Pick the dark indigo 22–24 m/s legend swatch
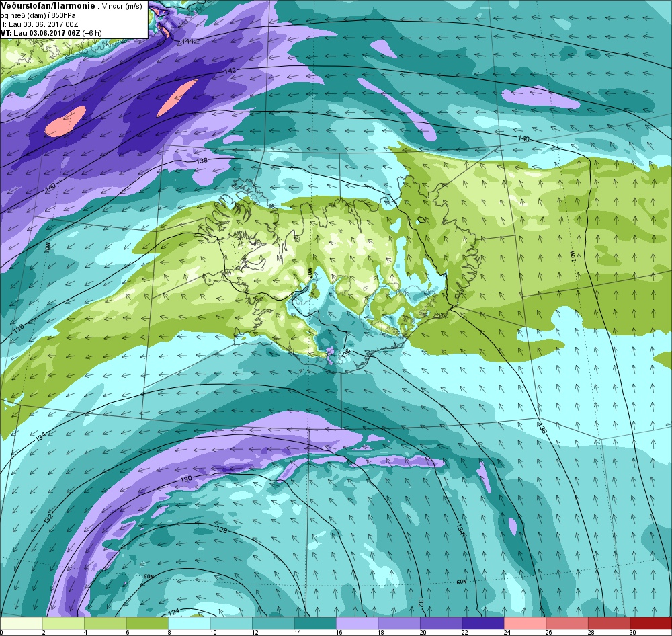The width and height of the screenshot is (672, 636). click(484, 623)
